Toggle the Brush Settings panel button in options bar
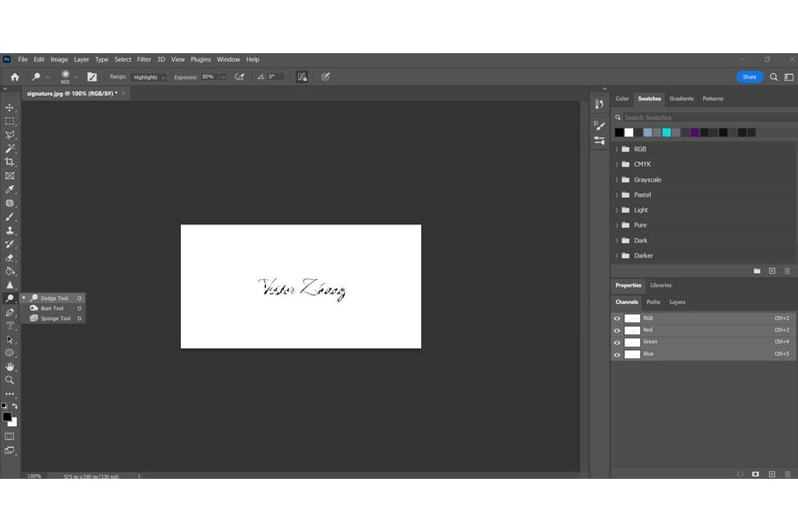 pyautogui.click(x=91, y=77)
